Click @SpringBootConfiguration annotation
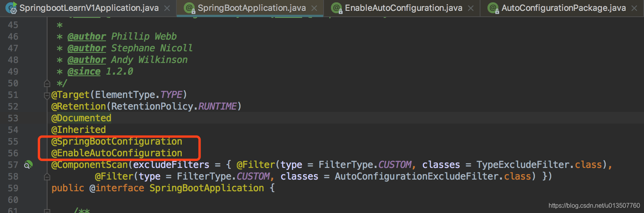The height and width of the screenshot is (213, 644). click(x=117, y=141)
